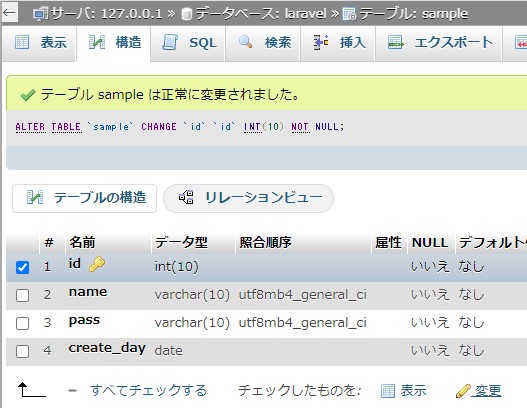Check the pass column checkbox
Viewport: 527px width, 408px height.
tap(23, 323)
